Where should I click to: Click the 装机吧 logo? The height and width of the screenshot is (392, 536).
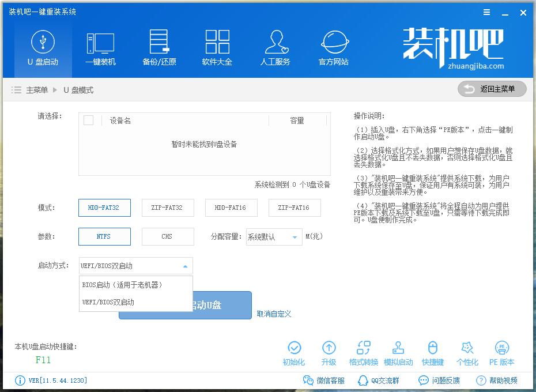tap(454, 48)
